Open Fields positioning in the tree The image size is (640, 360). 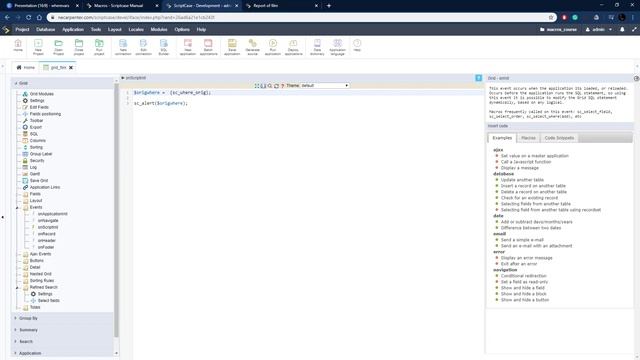click(45, 114)
